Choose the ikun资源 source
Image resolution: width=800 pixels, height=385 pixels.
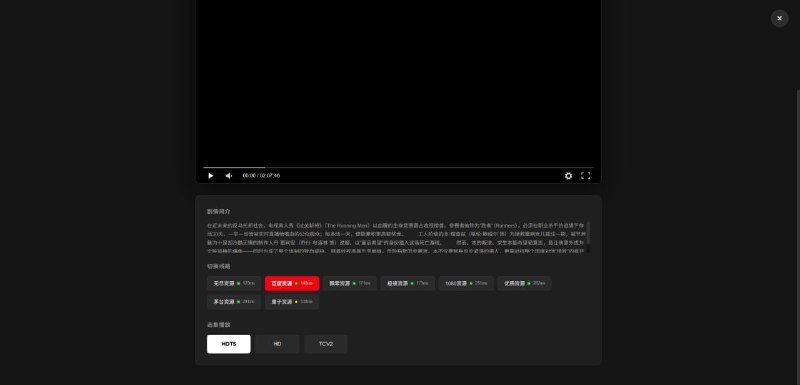tap(466, 283)
